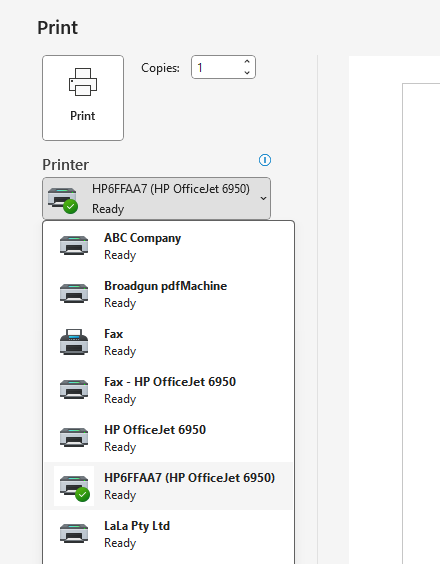Click the Fax - HP OfficeJet 6950 icon

[74, 389]
